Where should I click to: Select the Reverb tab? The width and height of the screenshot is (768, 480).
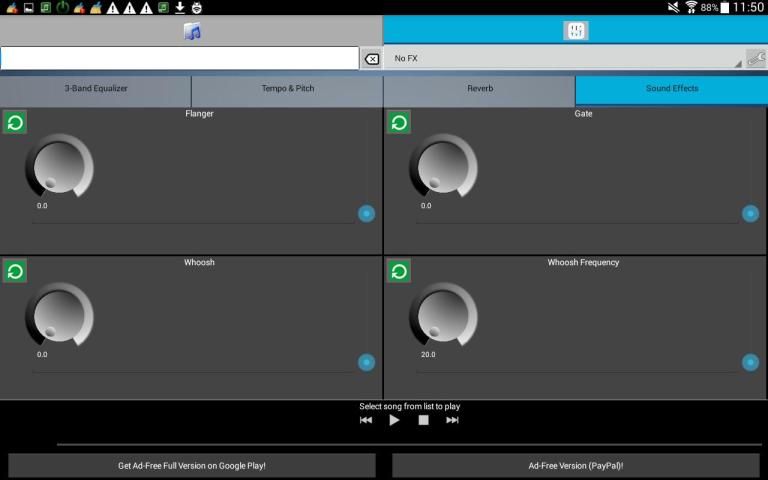coord(480,89)
